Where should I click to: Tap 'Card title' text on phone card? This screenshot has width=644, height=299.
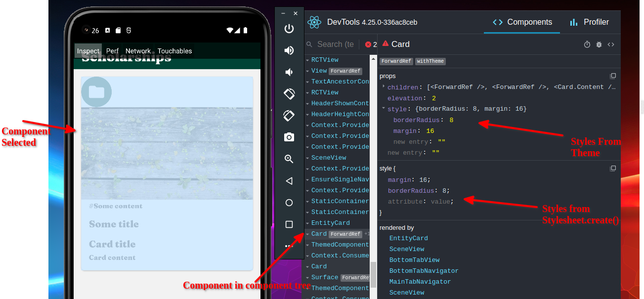click(112, 244)
